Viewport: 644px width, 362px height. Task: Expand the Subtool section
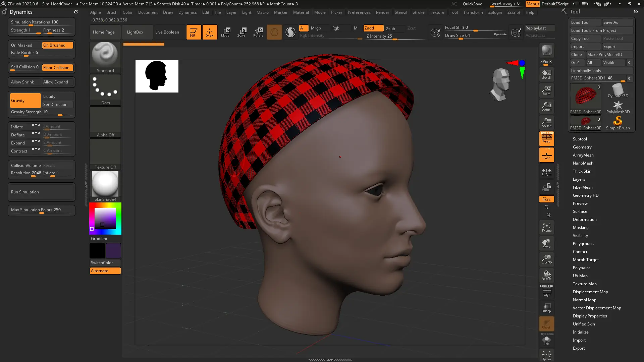click(x=580, y=139)
